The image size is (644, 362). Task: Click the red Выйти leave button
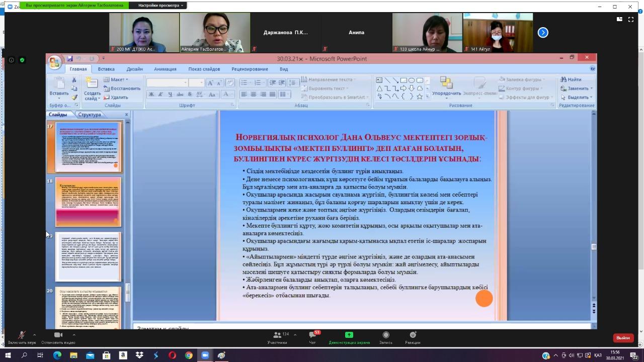pos(623,338)
